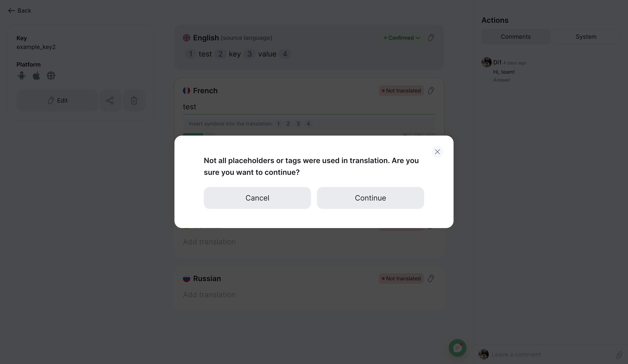Screen dimensions: 628x364
Task: Close the placeholder warning dialog
Action: click(x=437, y=152)
